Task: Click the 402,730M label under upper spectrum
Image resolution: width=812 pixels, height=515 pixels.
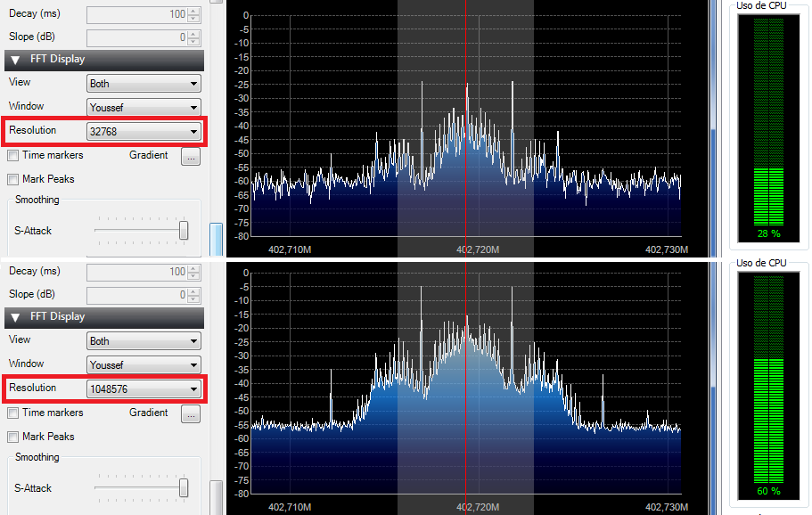Action: 667,250
